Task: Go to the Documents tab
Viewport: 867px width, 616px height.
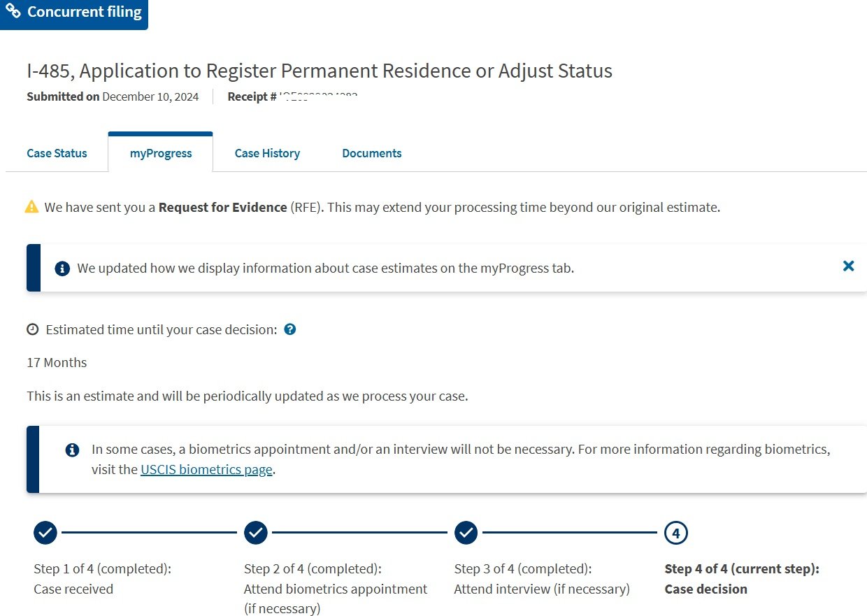Action: pyautogui.click(x=372, y=153)
